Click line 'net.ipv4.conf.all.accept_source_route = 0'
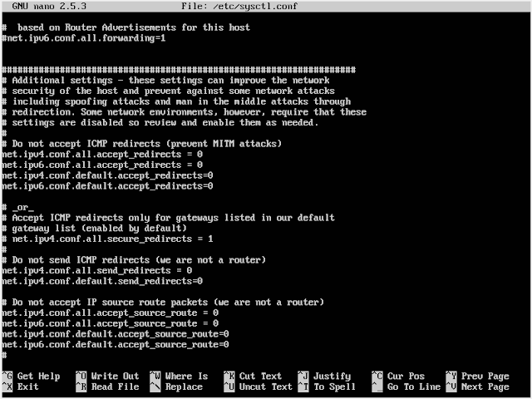The image size is (532, 399). (x=111, y=313)
